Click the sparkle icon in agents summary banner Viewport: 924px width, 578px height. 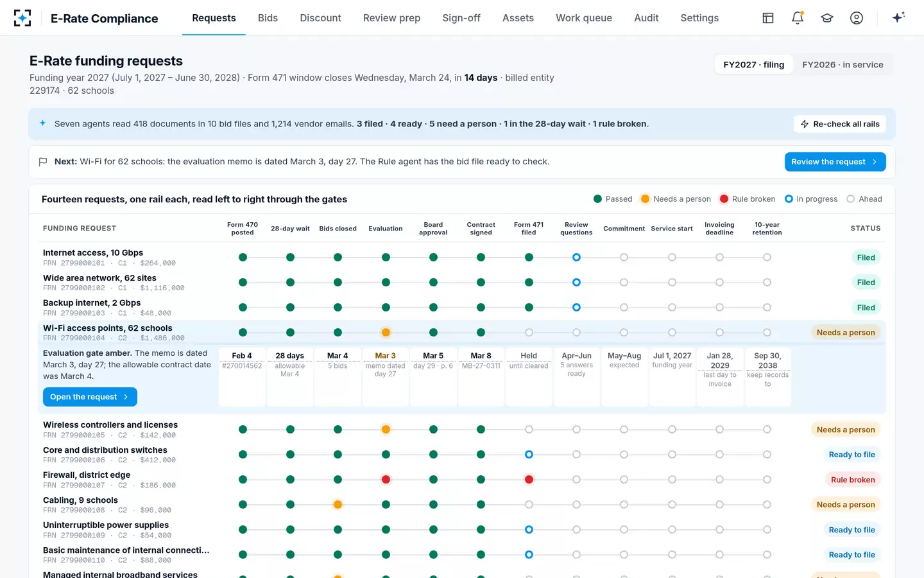tap(43, 123)
